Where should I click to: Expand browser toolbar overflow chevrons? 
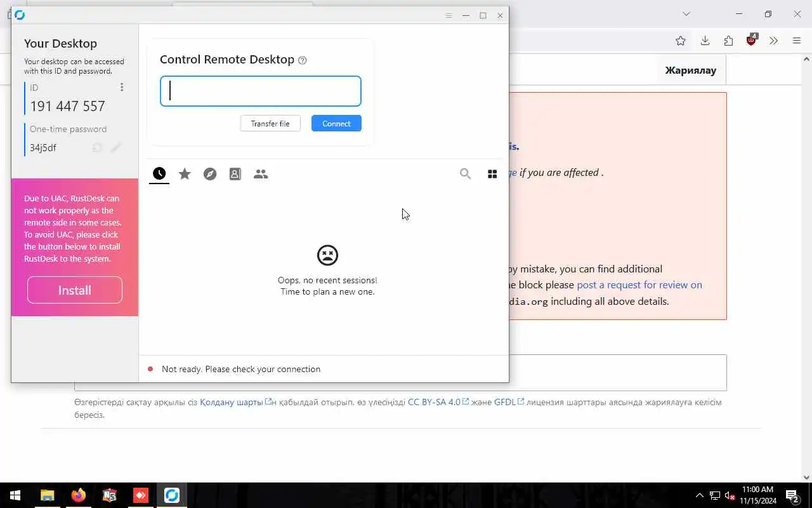pyautogui.click(x=773, y=41)
